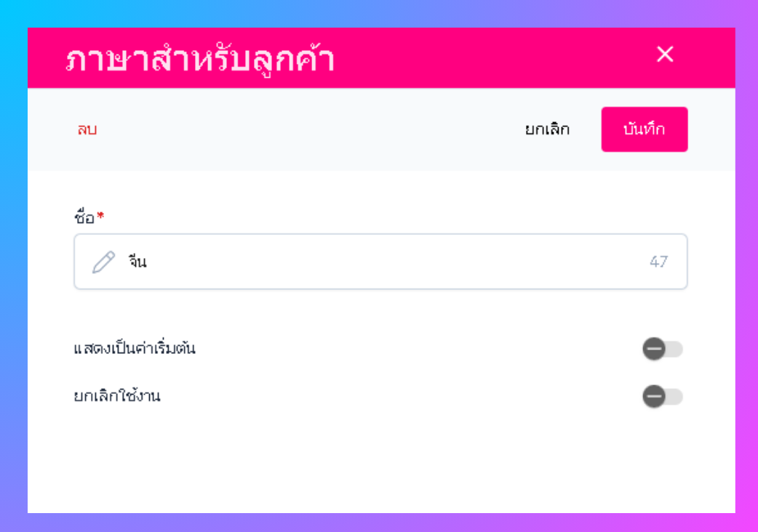Click the ชื่อ field label above the input

(x=84, y=218)
